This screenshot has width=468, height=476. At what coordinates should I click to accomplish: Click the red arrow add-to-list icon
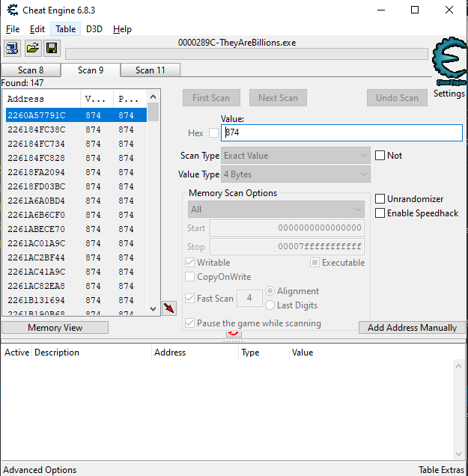coord(170,308)
